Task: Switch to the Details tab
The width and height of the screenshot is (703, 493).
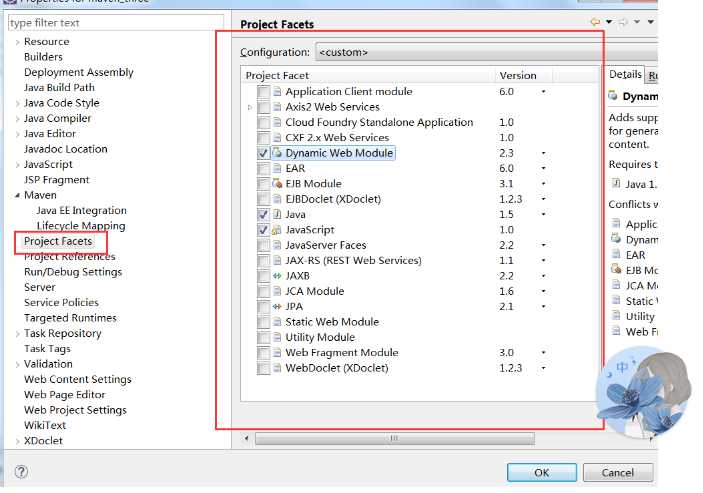Action: 625,74
